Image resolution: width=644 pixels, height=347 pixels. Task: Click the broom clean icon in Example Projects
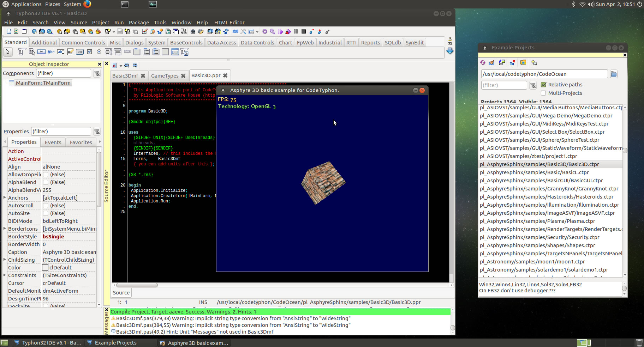point(491,62)
